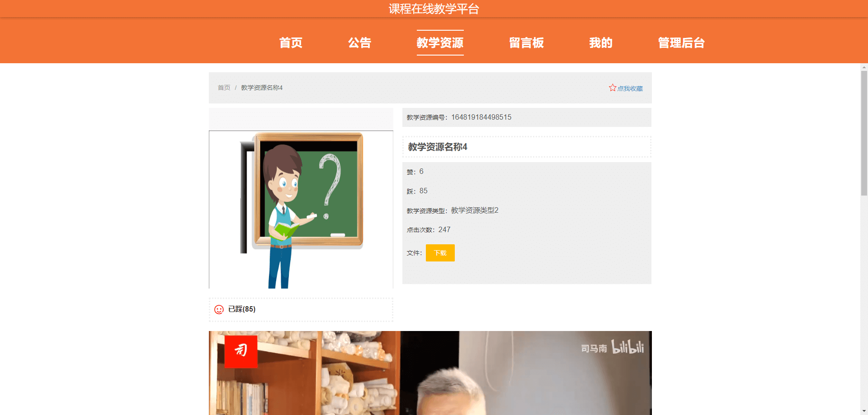Click the scrollbar up arrow

pyautogui.click(x=864, y=67)
